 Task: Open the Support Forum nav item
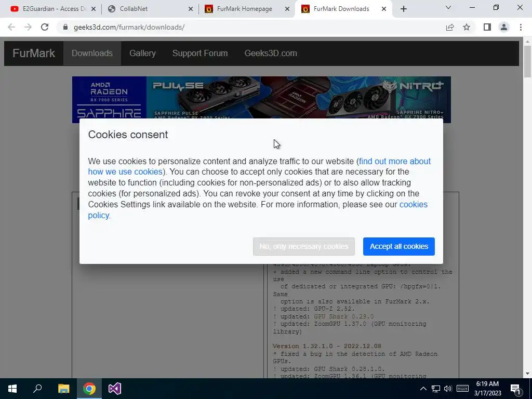pos(200,54)
